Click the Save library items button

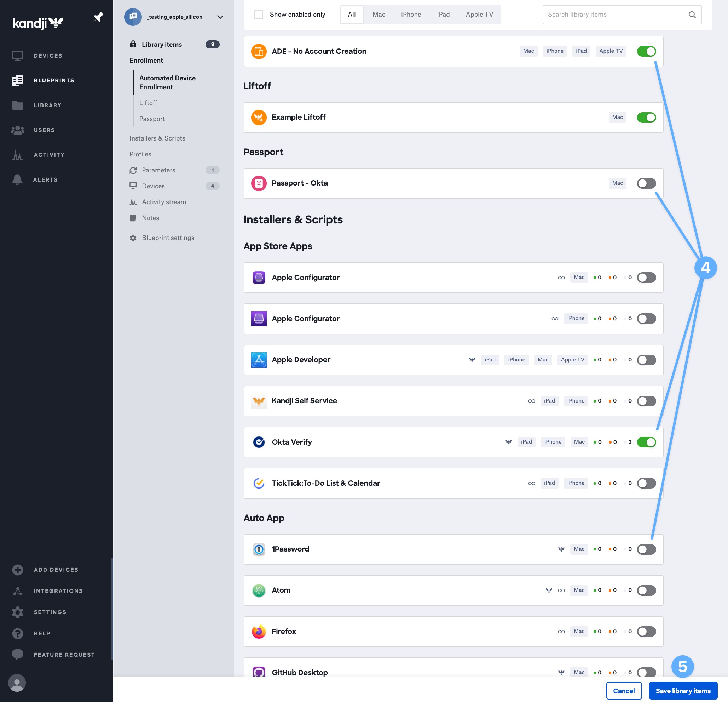[683, 690]
